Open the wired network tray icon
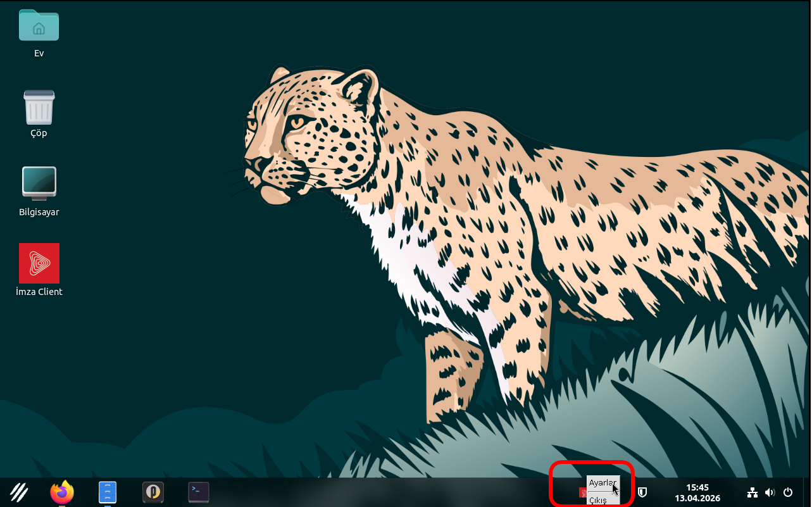 click(x=753, y=492)
